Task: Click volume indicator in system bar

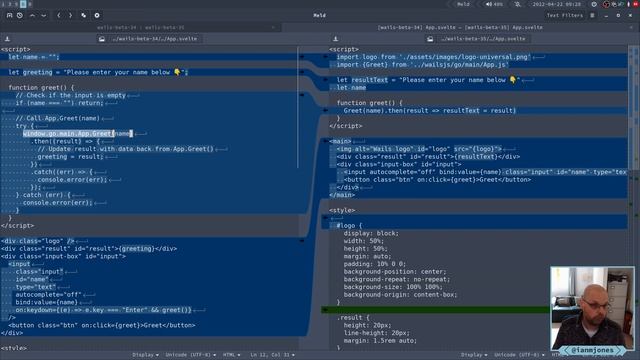Action: pyautogui.click(x=494, y=4)
